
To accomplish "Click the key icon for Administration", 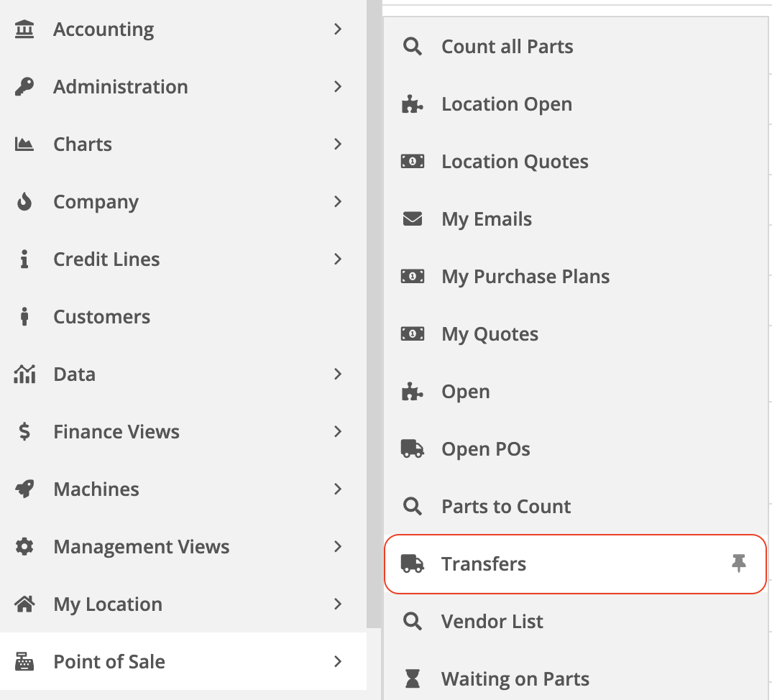I will [x=24, y=87].
